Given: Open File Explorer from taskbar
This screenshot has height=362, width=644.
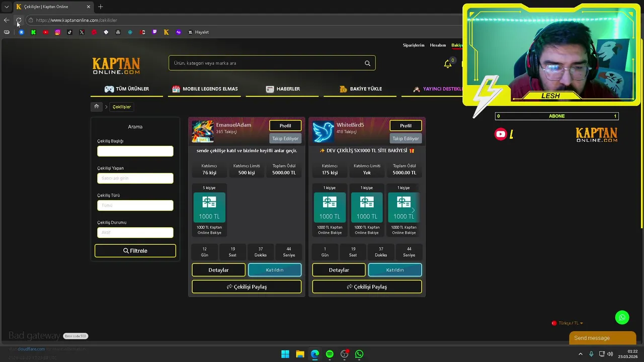Looking at the screenshot, I should click(300, 354).
